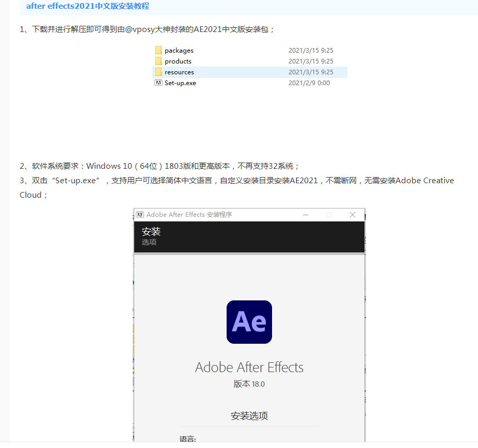The height and width of the screenshot is (448, 478).
Task: Click the '安装' header text in installer
Action: pyautogui.click(x=151, y=232)
